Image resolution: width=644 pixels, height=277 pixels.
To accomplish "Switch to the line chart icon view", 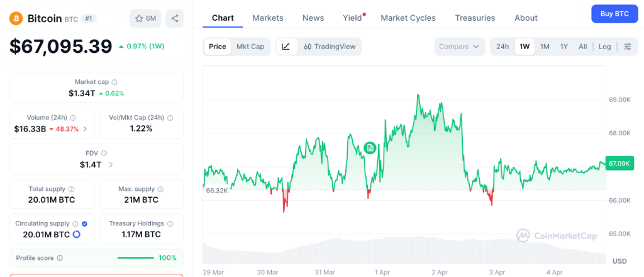I will pyautogui.click(x=286, y=47).
